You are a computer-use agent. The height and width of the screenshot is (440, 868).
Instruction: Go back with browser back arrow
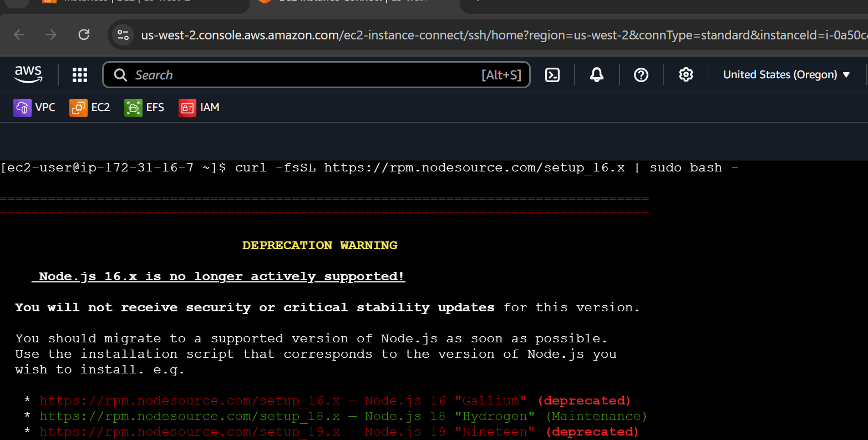pos(19,35)
